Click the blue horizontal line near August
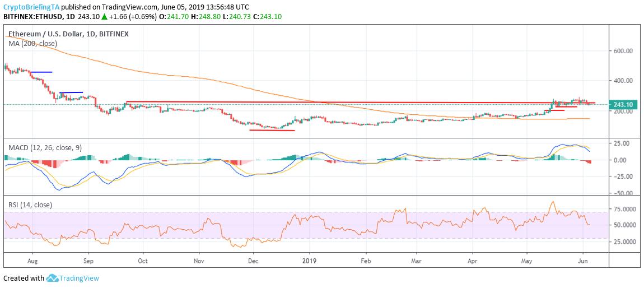This screenshot has width=644, height=288. [x=41, y=72]
